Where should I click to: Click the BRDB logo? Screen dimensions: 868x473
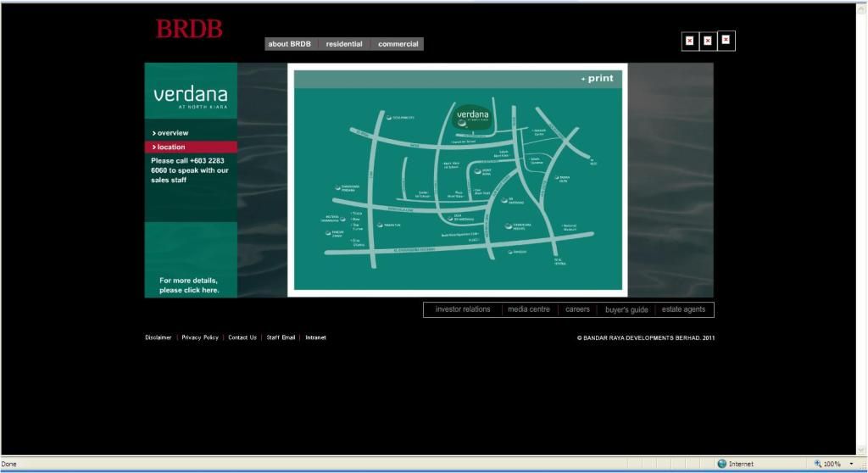pyautogui.click(x=189, y=29)
